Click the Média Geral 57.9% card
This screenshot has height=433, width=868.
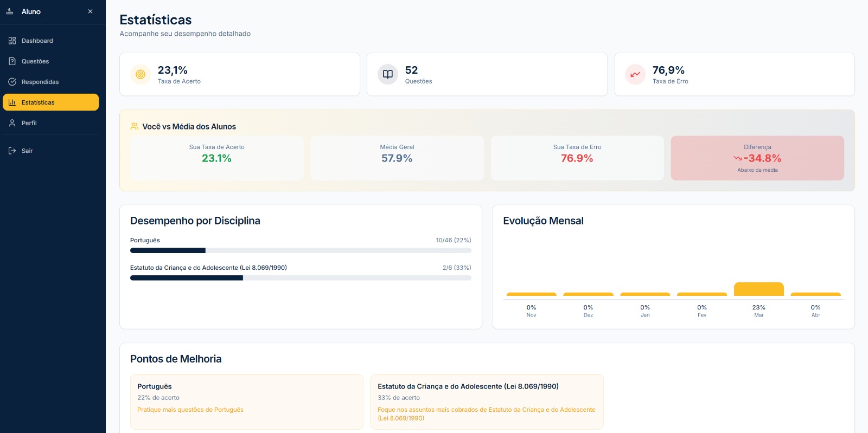pyautogui.click(x=397, y=158)
